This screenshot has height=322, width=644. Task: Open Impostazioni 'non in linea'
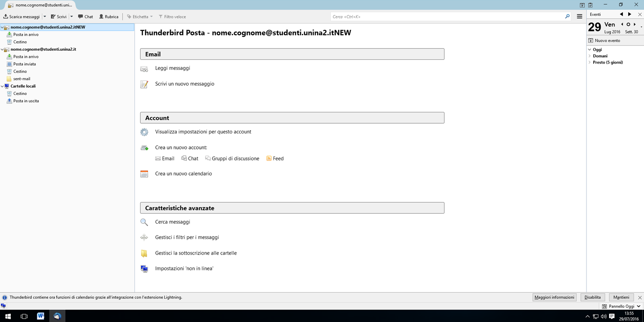184,269
